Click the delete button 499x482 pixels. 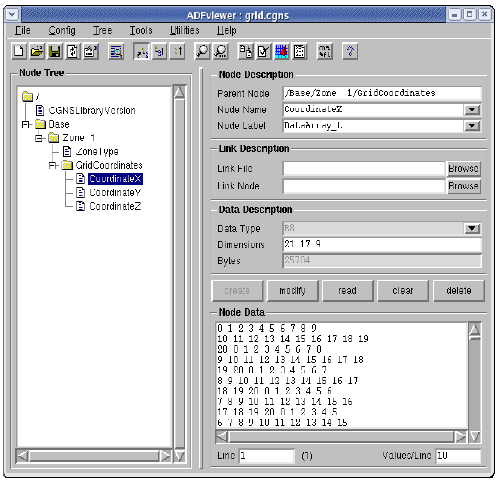(x=459, y=291)
